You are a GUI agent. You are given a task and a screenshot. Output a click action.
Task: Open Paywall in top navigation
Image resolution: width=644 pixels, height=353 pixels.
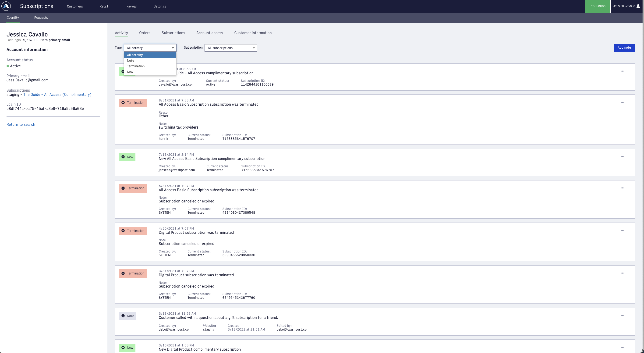coord(132,6)
